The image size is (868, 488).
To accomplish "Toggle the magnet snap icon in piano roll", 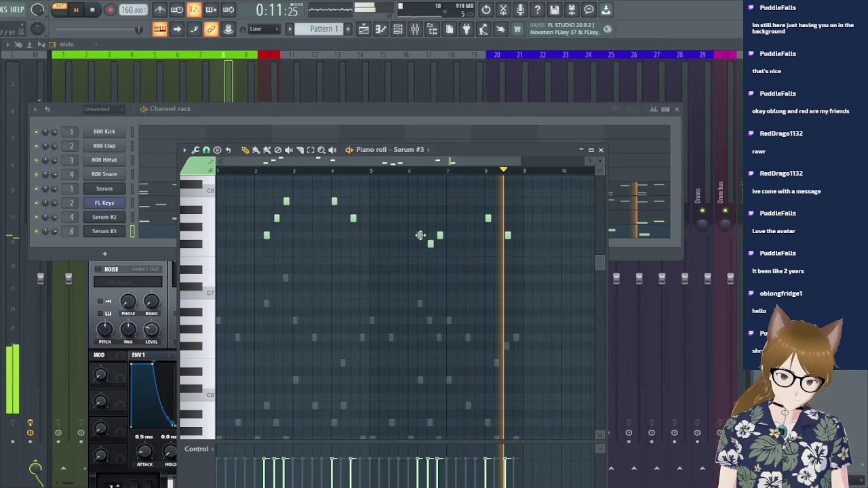I will [206, 150].
